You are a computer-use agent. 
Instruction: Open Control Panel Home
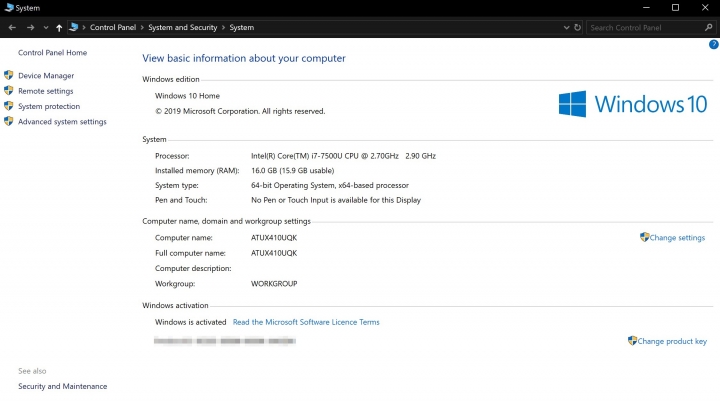[52, 52]
